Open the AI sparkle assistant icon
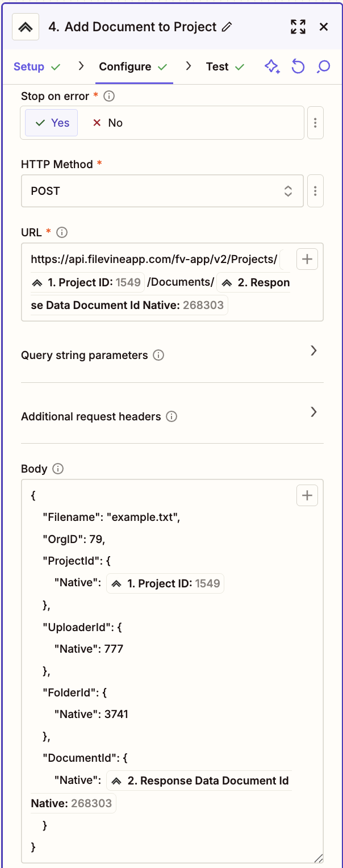Screen dimensions: 343x868 pos(272,66)
